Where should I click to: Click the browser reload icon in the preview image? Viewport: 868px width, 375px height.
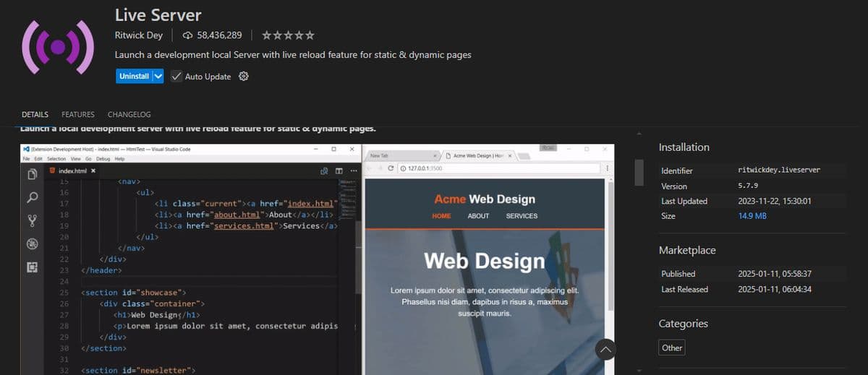(x=391, y=168)
